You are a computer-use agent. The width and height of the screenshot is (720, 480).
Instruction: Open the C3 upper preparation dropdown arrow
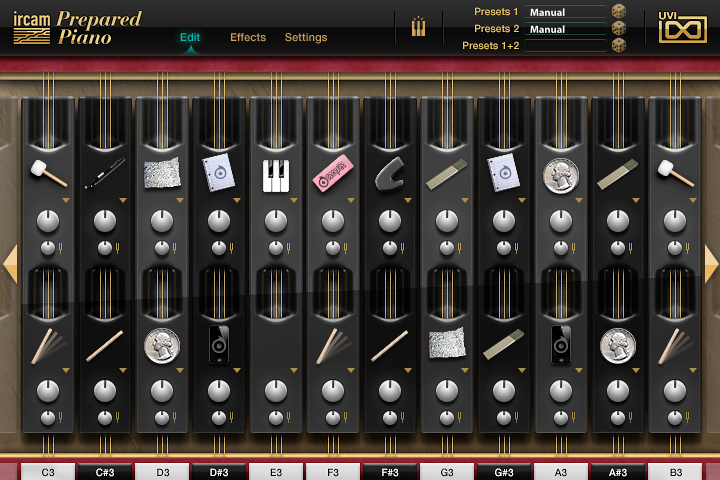click(x=66, y=200)
